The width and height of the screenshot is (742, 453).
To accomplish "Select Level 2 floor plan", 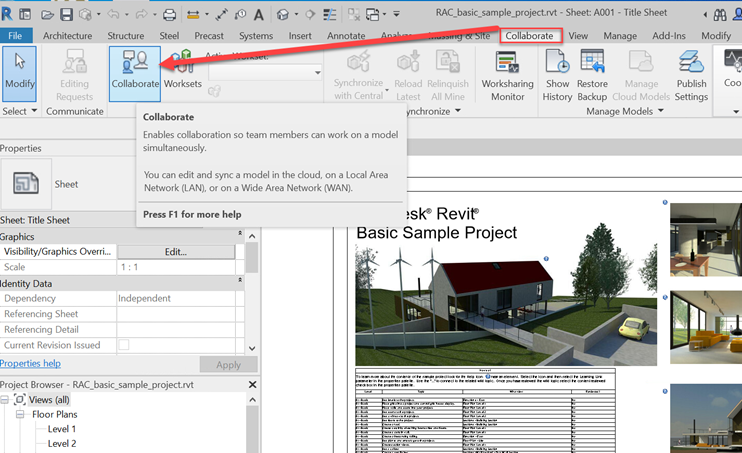I will coord(62,444).
